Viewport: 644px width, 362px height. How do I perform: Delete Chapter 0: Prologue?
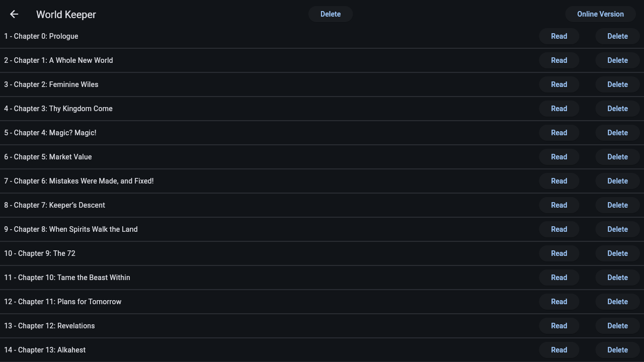click(617, 36)
